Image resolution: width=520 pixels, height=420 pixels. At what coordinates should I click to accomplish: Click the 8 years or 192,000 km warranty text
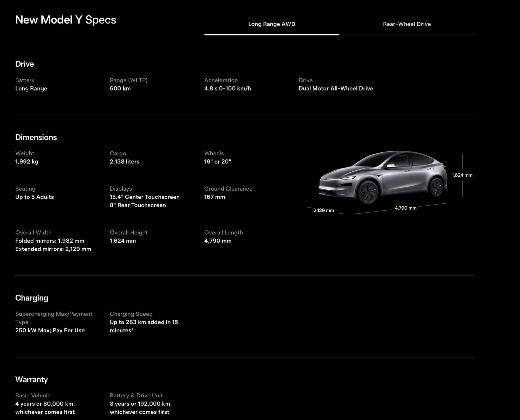(141, 404)
